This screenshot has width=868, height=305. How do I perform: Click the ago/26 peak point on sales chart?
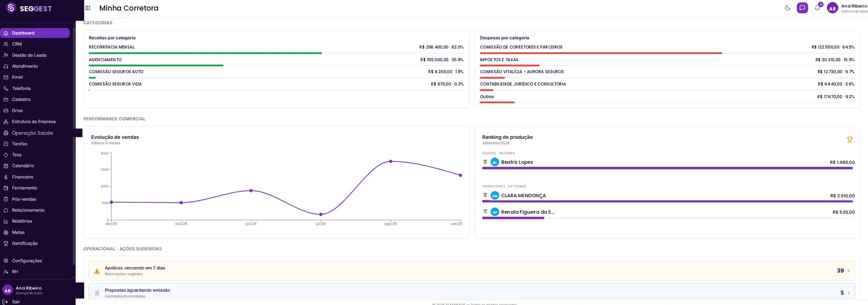pyautogui.click(x=391, y=161)
